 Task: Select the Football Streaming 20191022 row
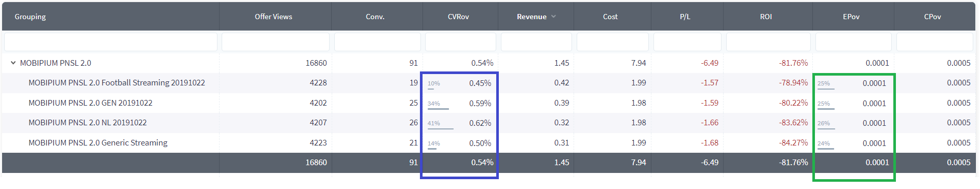pos(488,83)
